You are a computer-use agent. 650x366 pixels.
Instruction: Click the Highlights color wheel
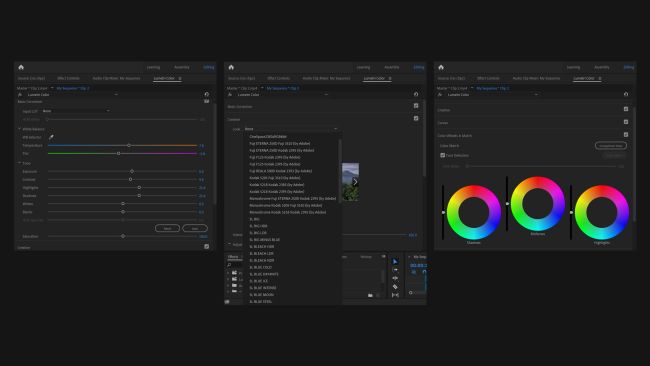pos(601,212)
